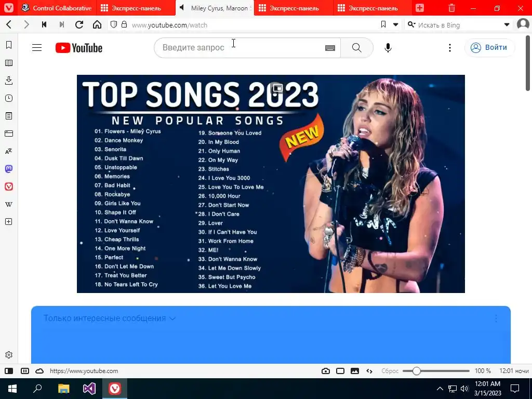
Task: Open Mastodon web panel
Action: tap(9, 169)
